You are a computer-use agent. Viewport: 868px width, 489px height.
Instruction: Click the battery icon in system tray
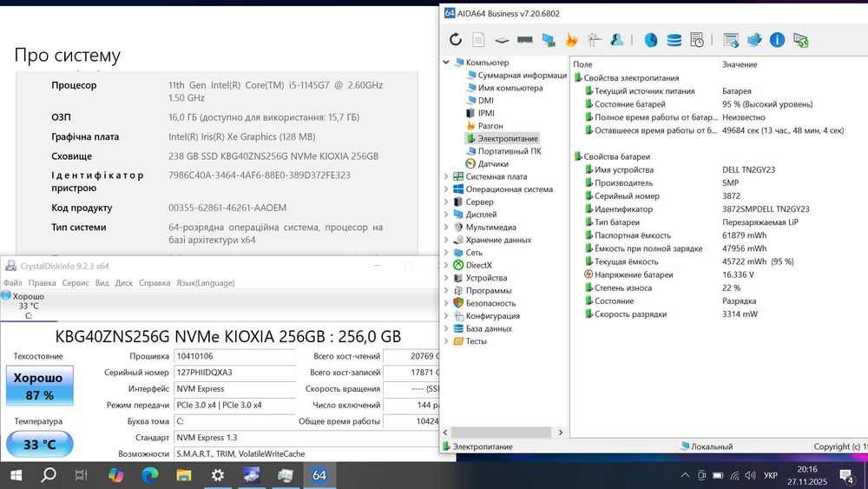(x=718, y=476)
